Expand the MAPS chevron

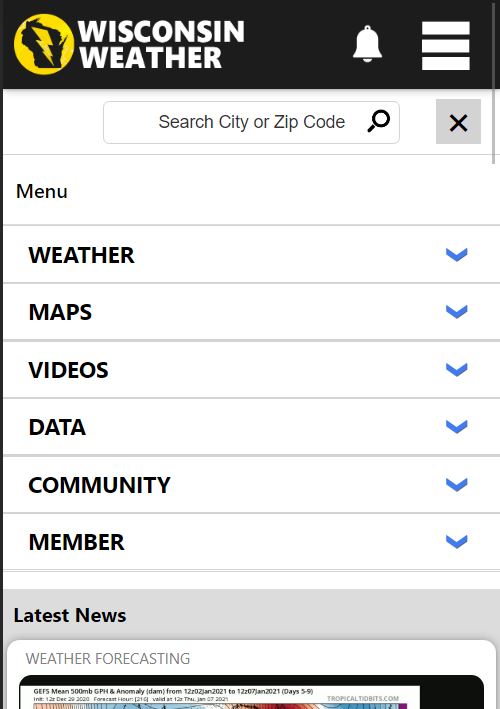tap(457, 312)
